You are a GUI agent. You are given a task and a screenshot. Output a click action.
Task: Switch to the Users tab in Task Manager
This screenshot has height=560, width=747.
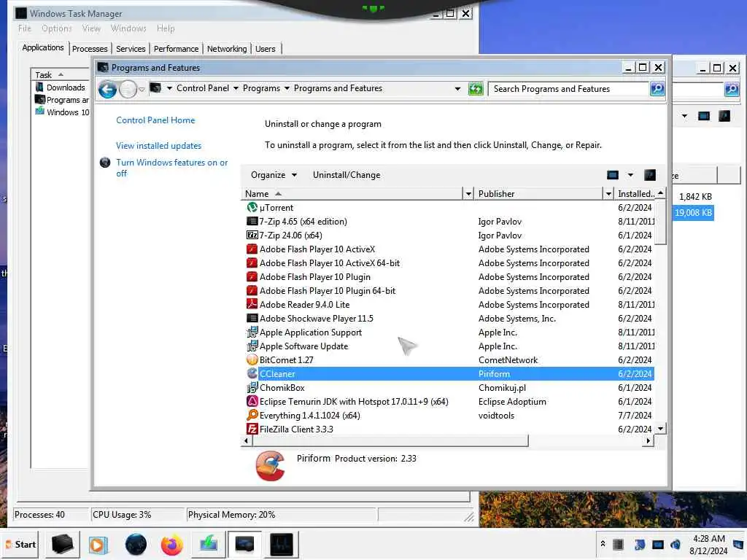pyautogui.click(x=266, y=49)
